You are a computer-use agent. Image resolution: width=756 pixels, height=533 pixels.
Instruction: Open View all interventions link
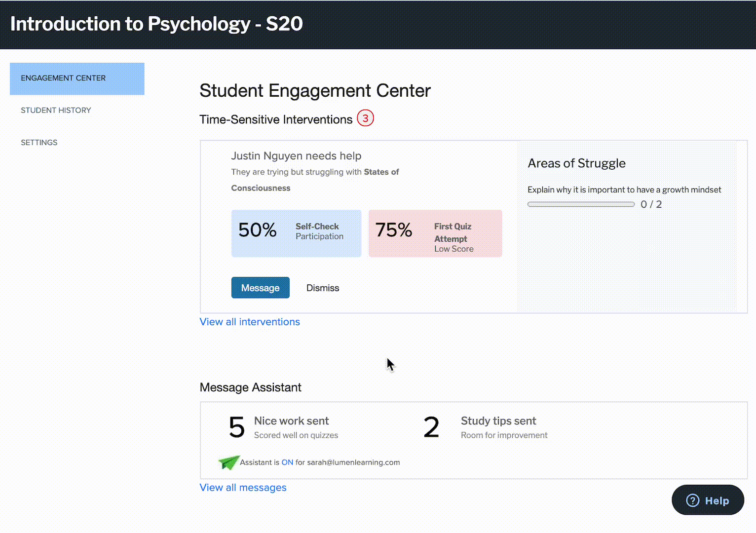coord(250,322)
